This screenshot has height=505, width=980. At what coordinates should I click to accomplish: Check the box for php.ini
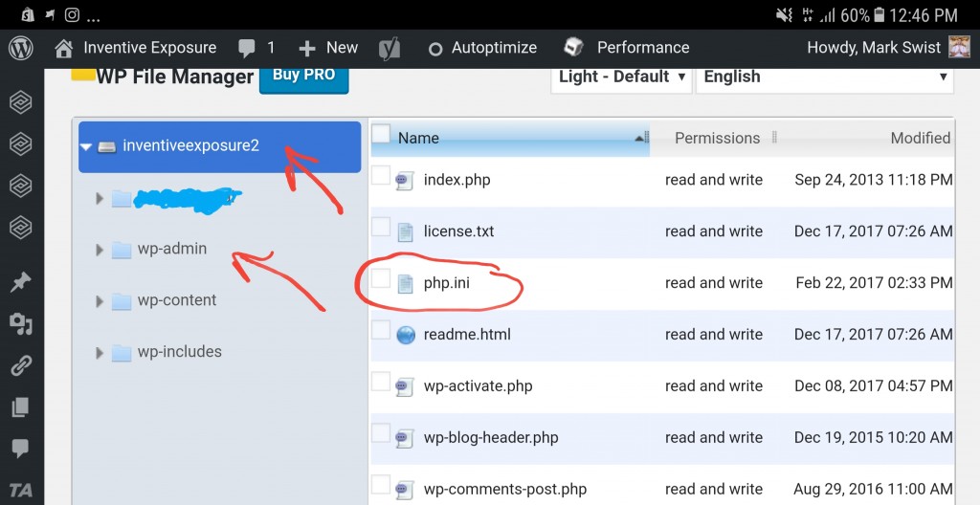tap(381, 278)
